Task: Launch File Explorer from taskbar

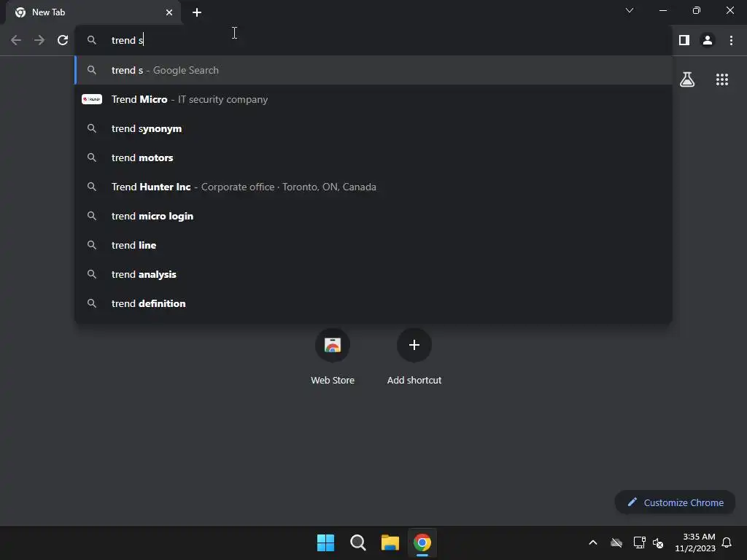Action: 390,542
